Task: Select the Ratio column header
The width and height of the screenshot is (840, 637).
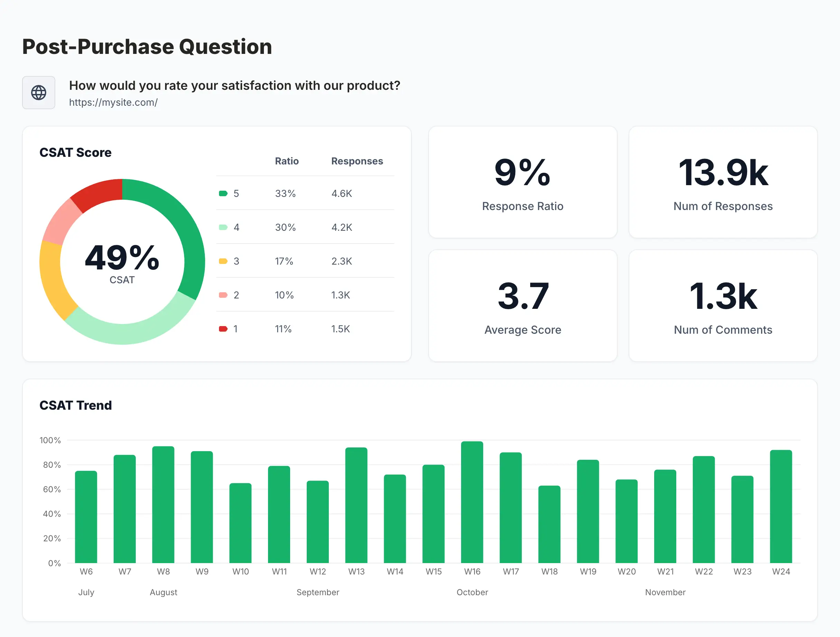Action: pyautogui.click(x=287, y=161)
